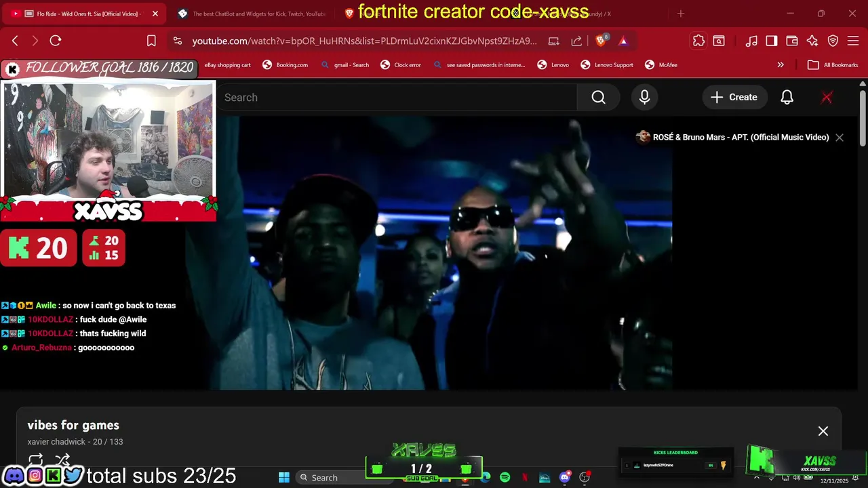
Task: Open Spotify from the taskbar
Action: 505,478
